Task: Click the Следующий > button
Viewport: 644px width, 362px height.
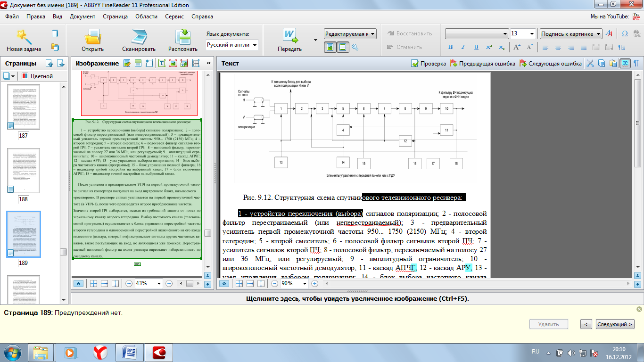Action: [615, 324]
